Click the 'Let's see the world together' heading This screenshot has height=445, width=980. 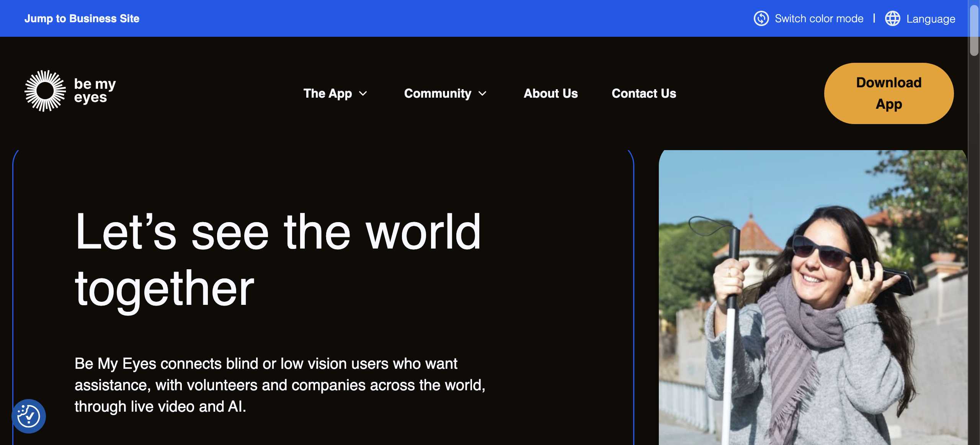(x=278, y=260)
